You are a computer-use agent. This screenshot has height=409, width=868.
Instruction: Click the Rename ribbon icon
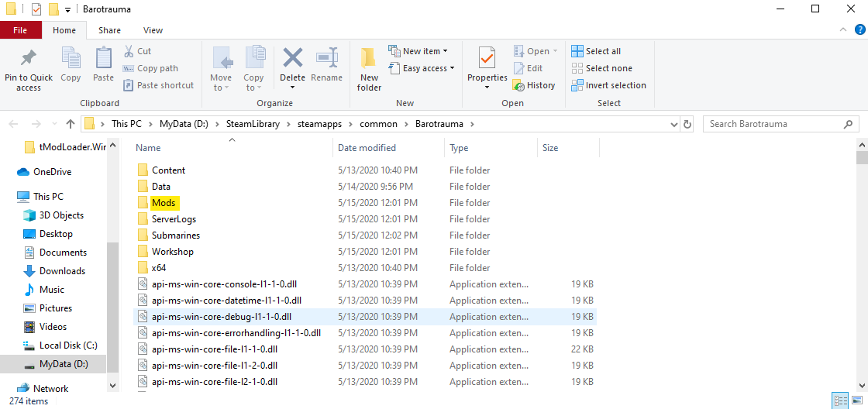326,60
